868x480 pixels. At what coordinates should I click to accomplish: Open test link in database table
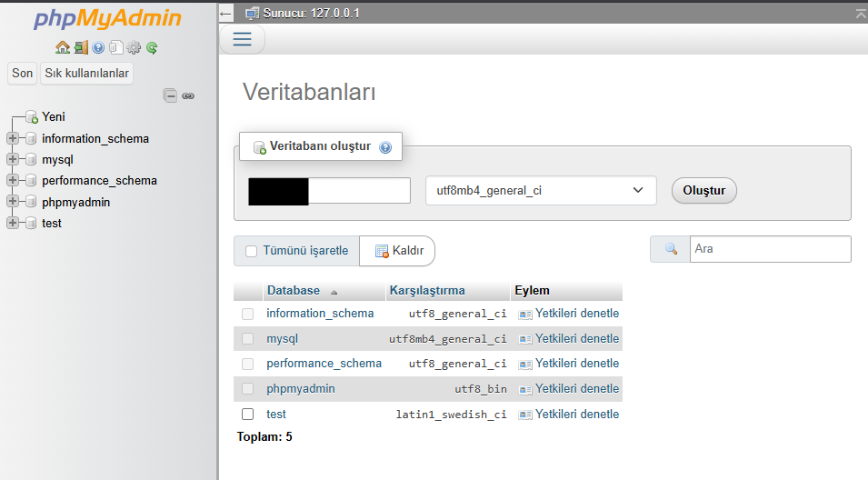tap(275, 415)
